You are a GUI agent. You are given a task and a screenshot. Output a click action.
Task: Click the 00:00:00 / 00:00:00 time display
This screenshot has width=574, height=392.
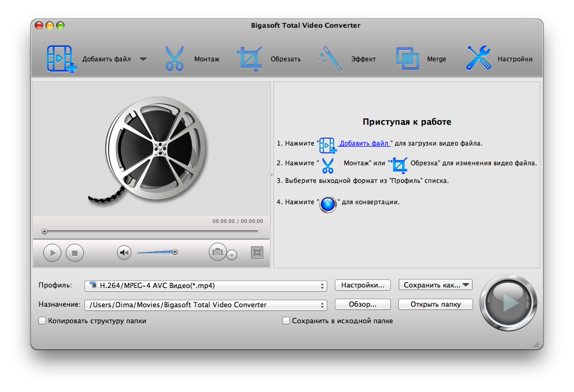[238, 221]
